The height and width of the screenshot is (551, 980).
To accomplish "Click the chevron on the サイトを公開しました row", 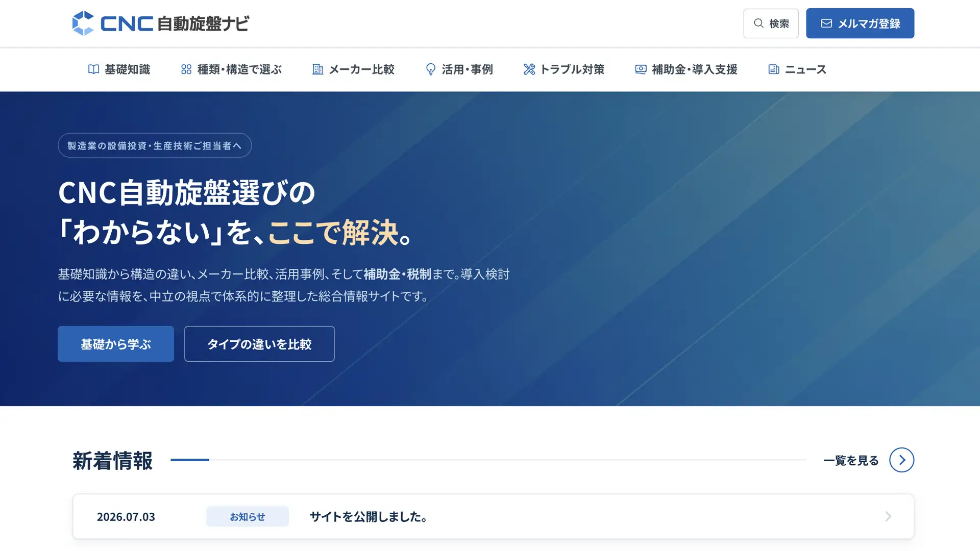I will 888,517.
